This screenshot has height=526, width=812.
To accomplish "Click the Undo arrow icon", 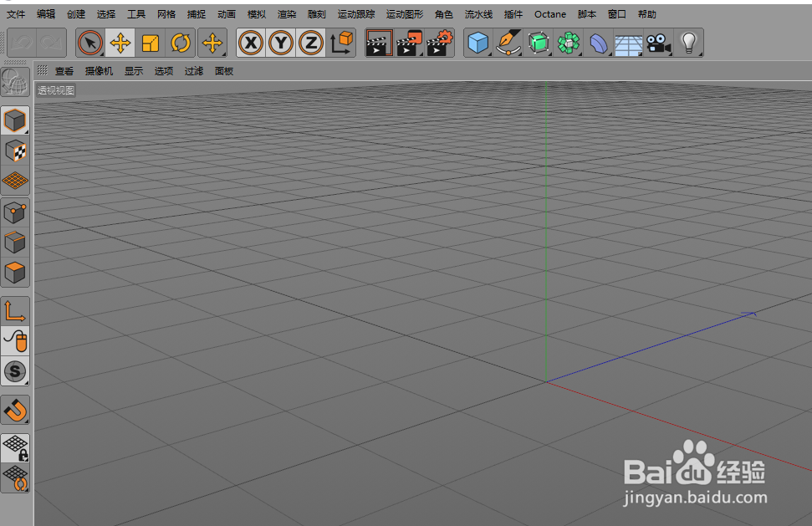I will (x=23, y=43).
